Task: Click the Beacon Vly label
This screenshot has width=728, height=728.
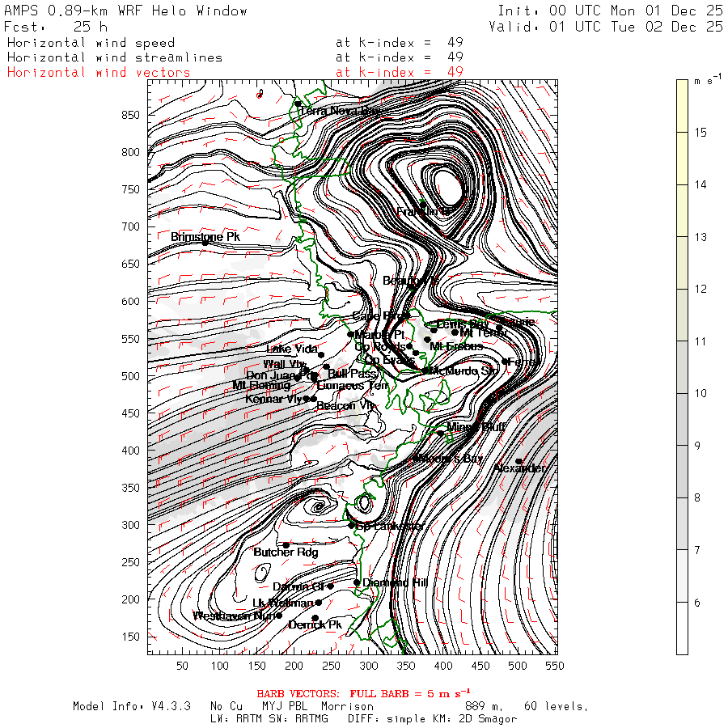Action: coord(345,406)
